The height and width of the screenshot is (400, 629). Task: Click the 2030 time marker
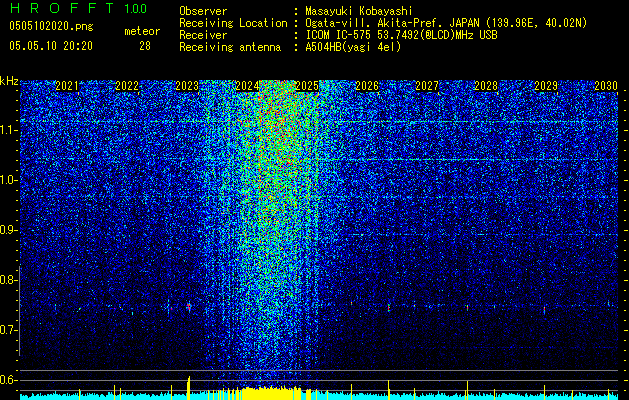click(x=606, y=86)
